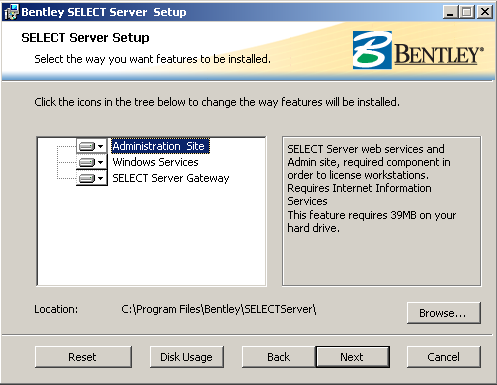The height and width of the screenshot is (385, 497).
Task: Open the Disk Usage dialog
Action: click(187, 357)
